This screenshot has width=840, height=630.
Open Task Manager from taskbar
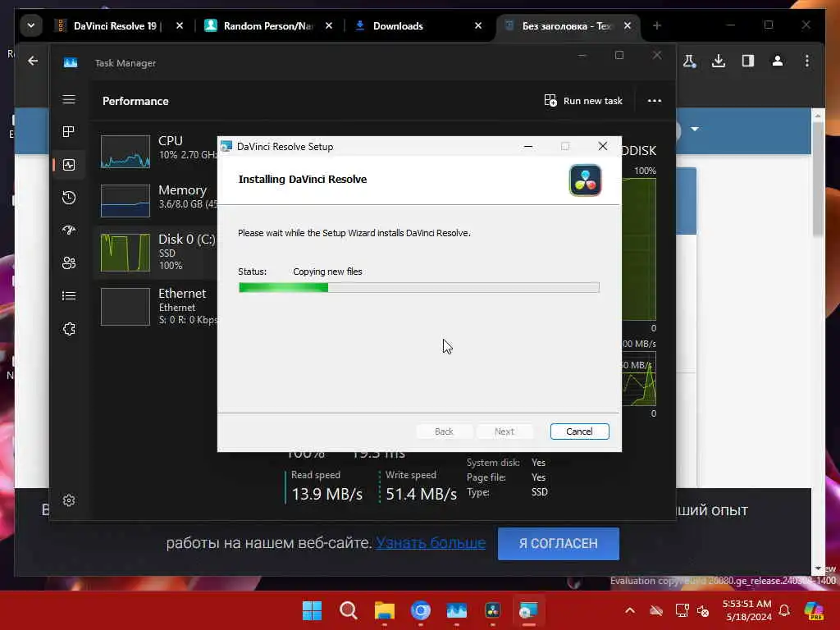pyautogui.click(x=456, y=610)
